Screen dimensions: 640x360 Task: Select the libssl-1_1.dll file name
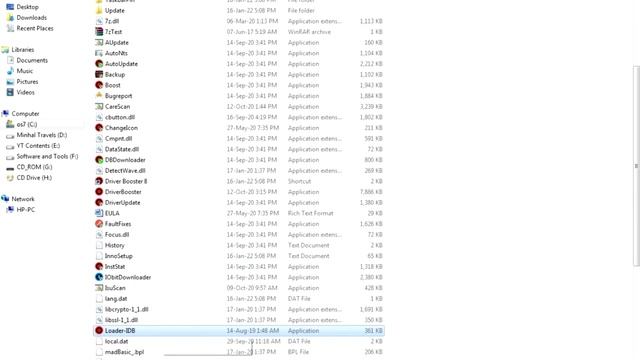pyautogui.click(x=121, y=320)
